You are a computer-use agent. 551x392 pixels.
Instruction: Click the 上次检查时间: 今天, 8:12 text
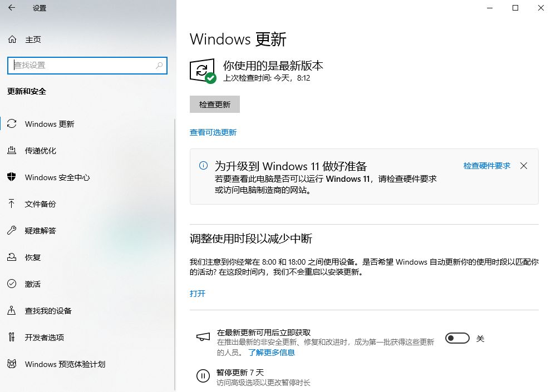click(x=267, y=78)
